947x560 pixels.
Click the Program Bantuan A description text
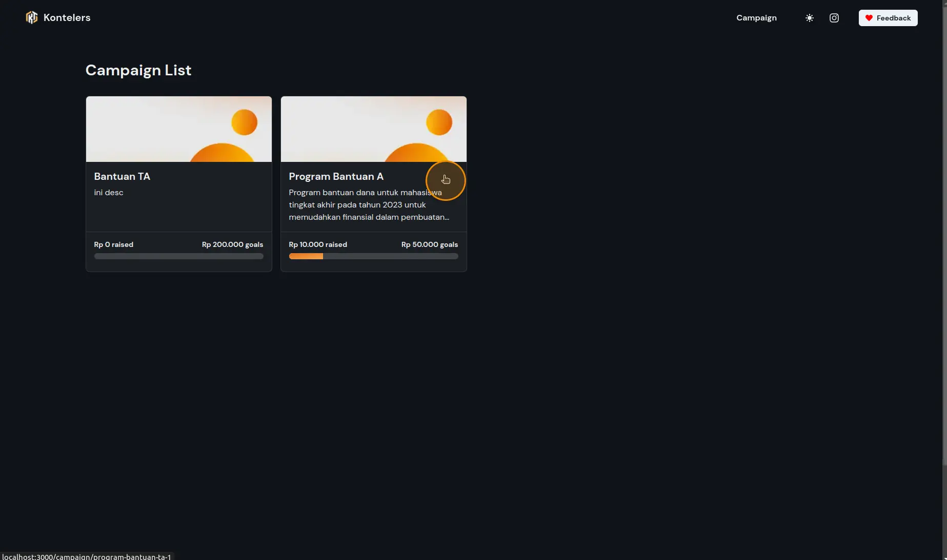364,205
